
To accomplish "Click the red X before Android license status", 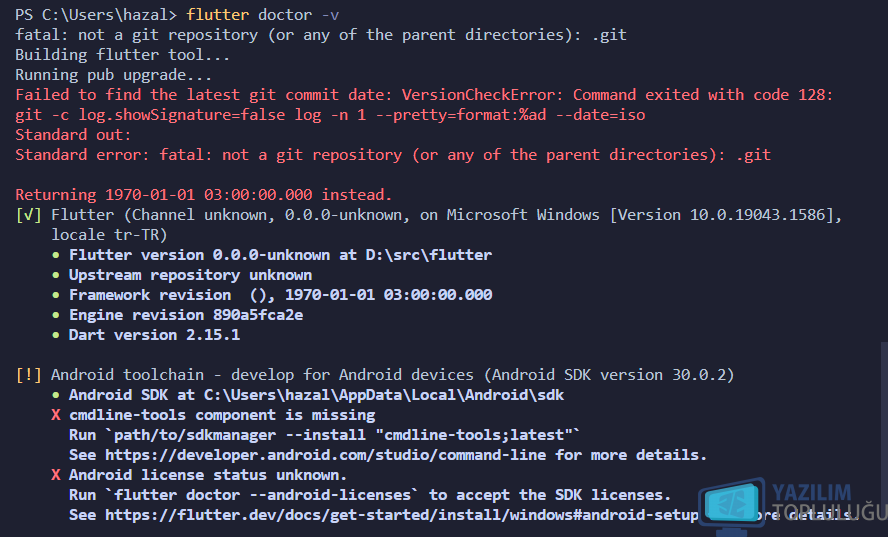I will pos(56,475).
